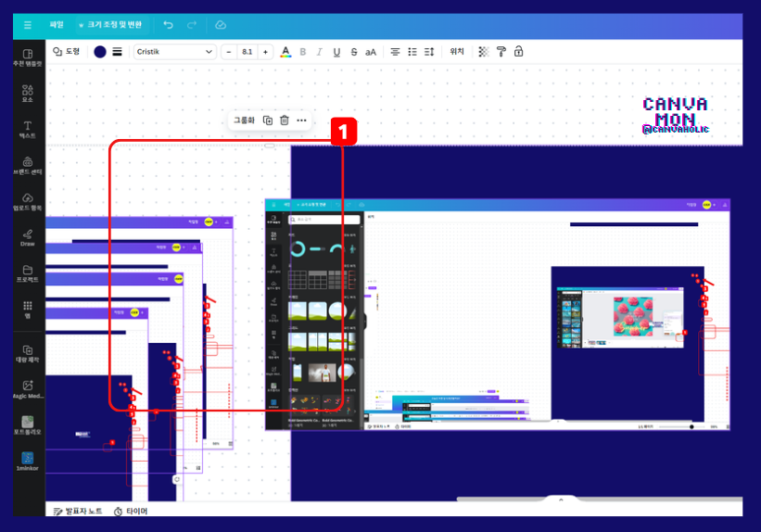
Task: Select the Draw tool in sidebar
Action: 28,237
